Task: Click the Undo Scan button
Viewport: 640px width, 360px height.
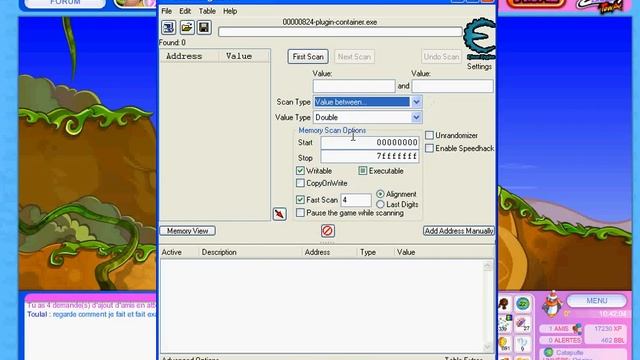Action: [441, 57]
